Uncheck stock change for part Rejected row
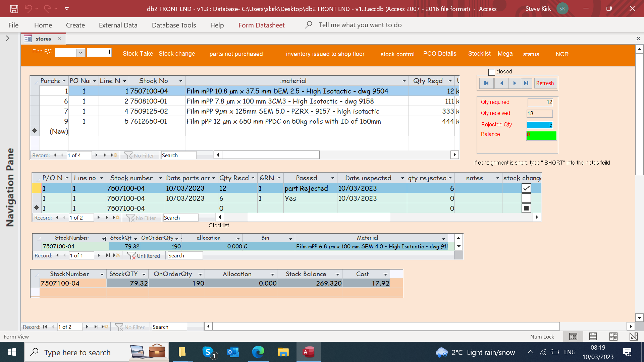The image size is (644, 362). (526, 188)
